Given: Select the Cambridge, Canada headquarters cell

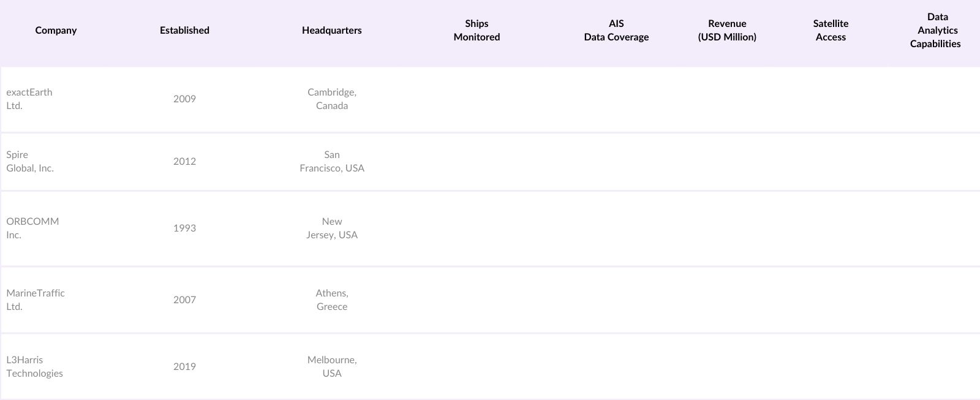Looking at the screenshot, I should click(332, 99).
